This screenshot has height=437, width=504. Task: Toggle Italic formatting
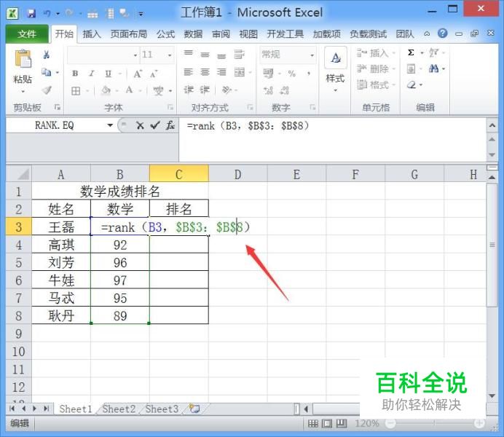[92, 74]
